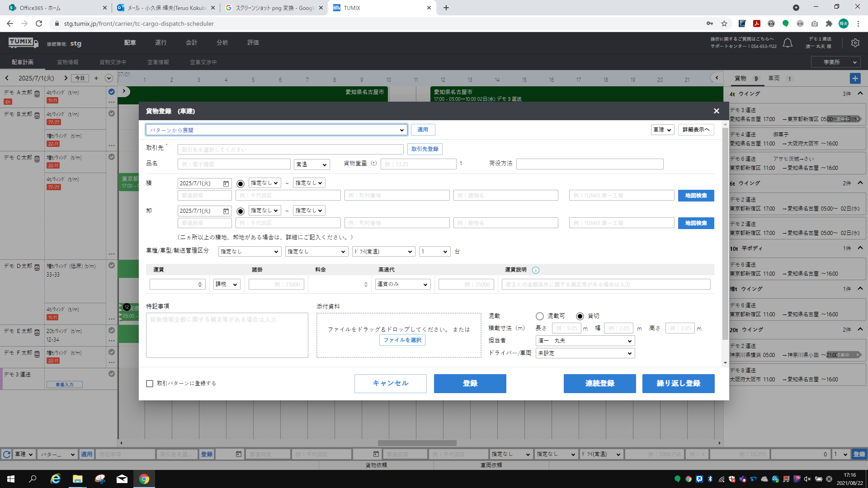Check 取引パターンに登録する checkbox
This screenshot has height=488, width=868.
coord(150,384)
